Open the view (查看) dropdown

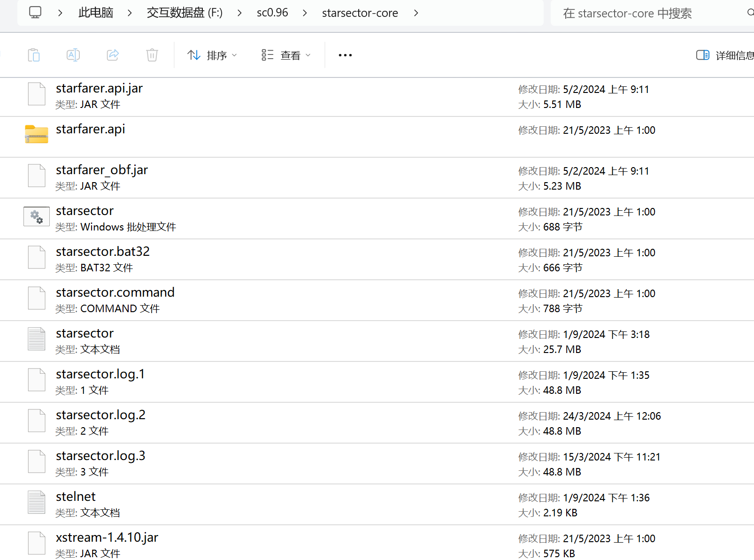[286, 55]
